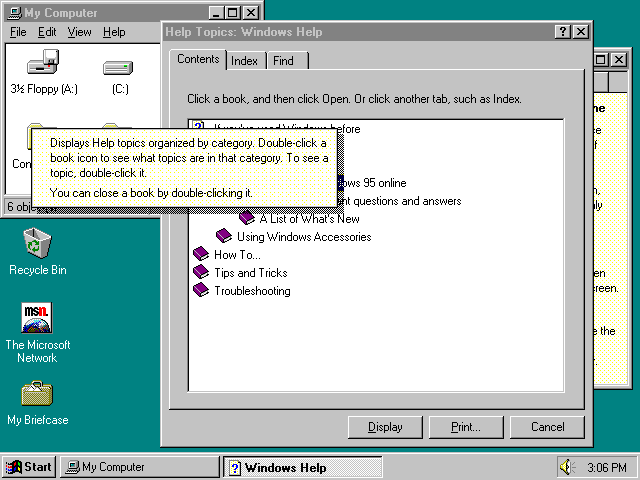This screenshot has height=480, width=640.
Task: Click the Windows Help taskbar button
Action: point(303,467)
